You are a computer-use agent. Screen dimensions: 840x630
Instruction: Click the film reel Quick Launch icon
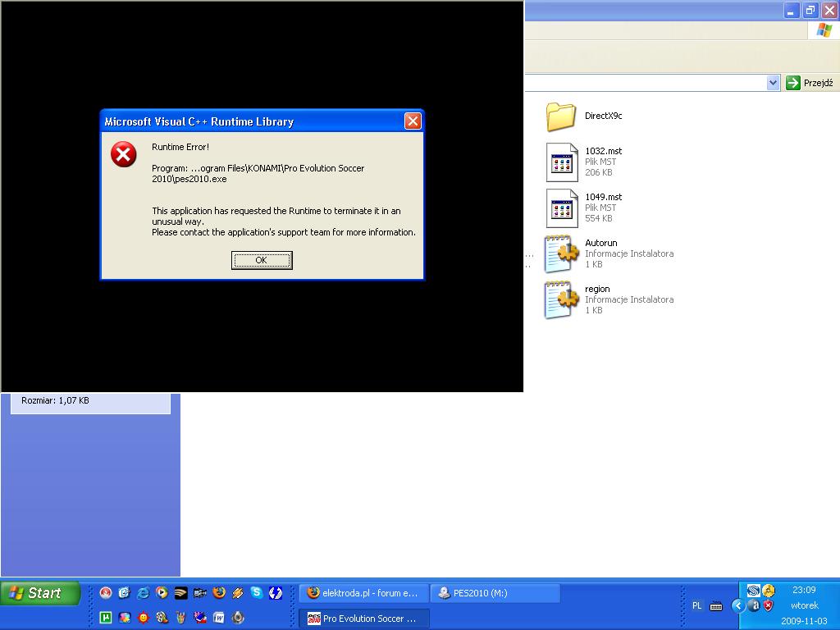coord(162,618)
